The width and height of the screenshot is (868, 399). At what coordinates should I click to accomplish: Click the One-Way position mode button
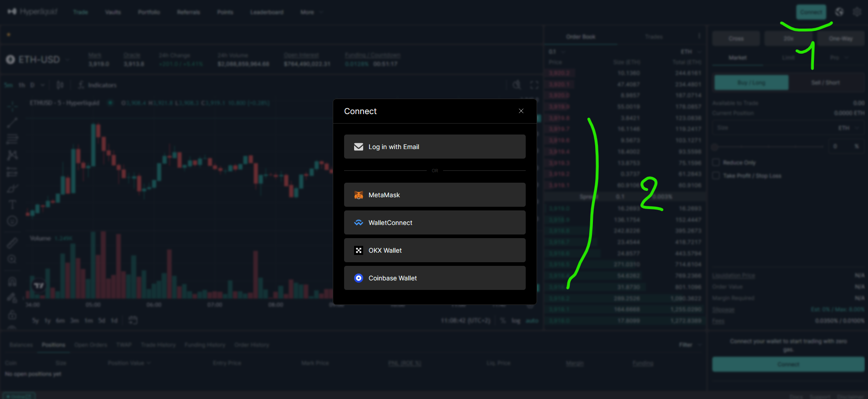[x=840, y=39]
